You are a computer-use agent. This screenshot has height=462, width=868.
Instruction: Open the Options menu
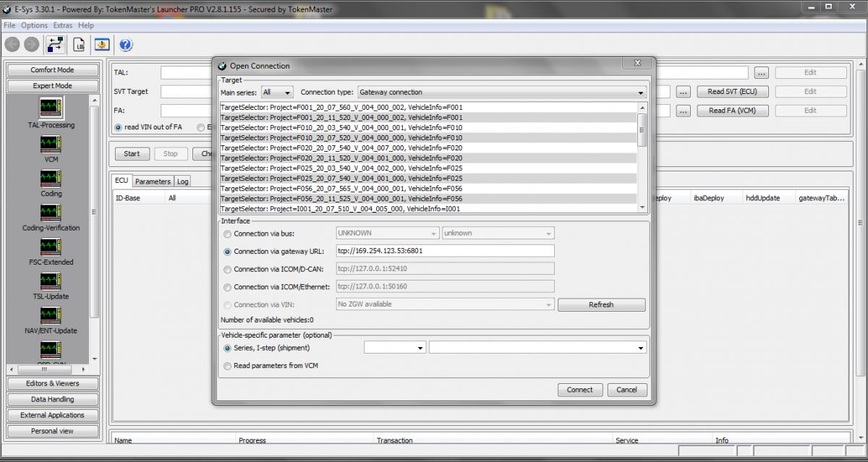34,25
